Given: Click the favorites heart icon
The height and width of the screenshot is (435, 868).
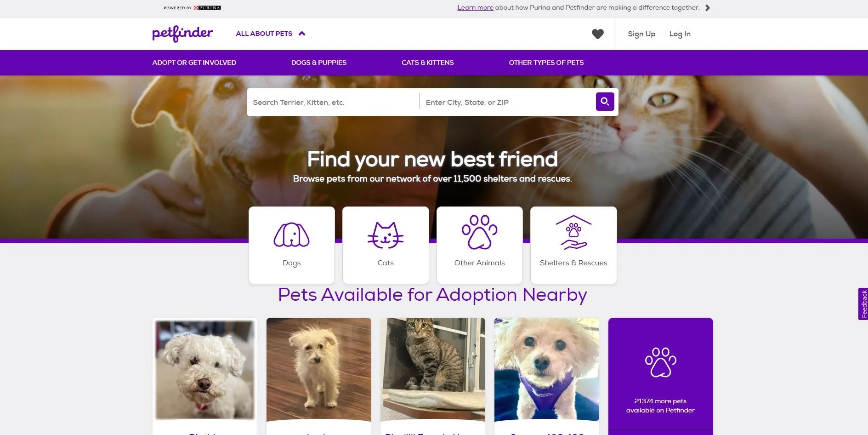Looking at the screenshot, I should (x=597, y=34).
